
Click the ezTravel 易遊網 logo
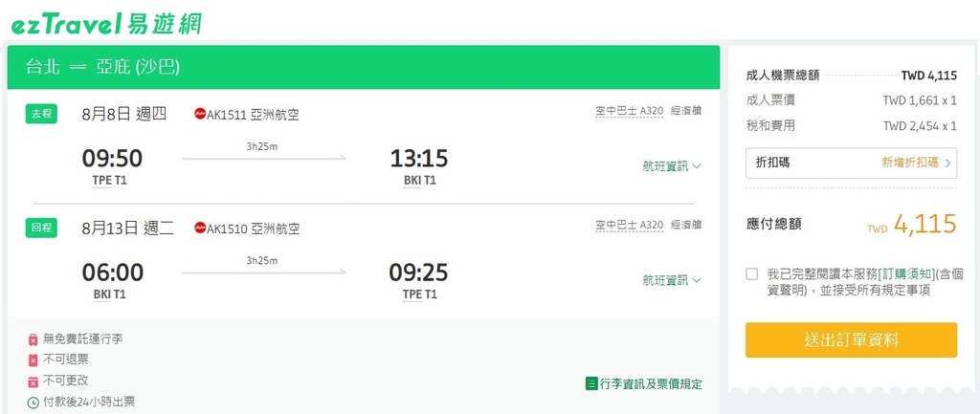106,24
